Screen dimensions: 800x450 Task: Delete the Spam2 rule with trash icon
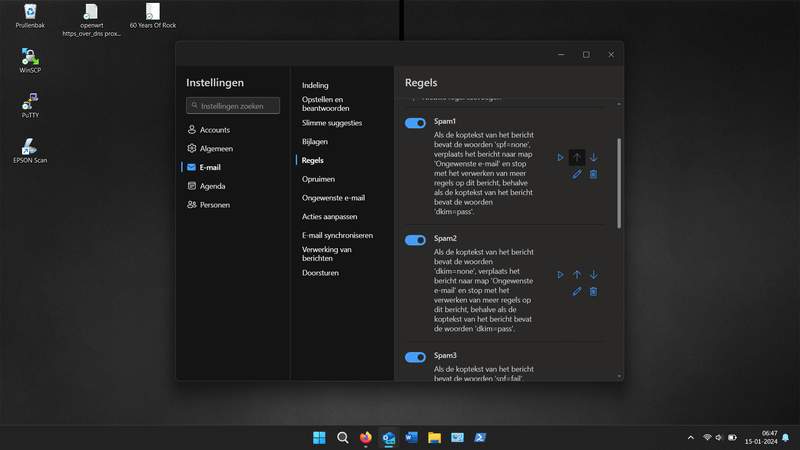pyautogui.click(x=593, y=291)
